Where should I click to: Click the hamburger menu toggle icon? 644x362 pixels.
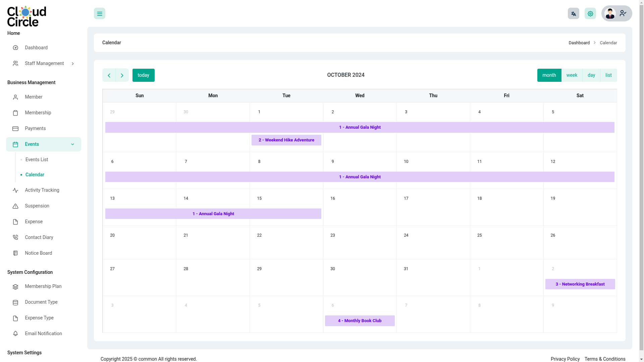(100, 14)
